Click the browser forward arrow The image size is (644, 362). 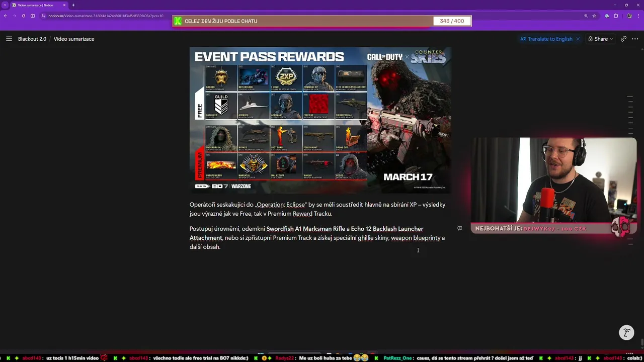pyautogui.click(x=15, y=16)
